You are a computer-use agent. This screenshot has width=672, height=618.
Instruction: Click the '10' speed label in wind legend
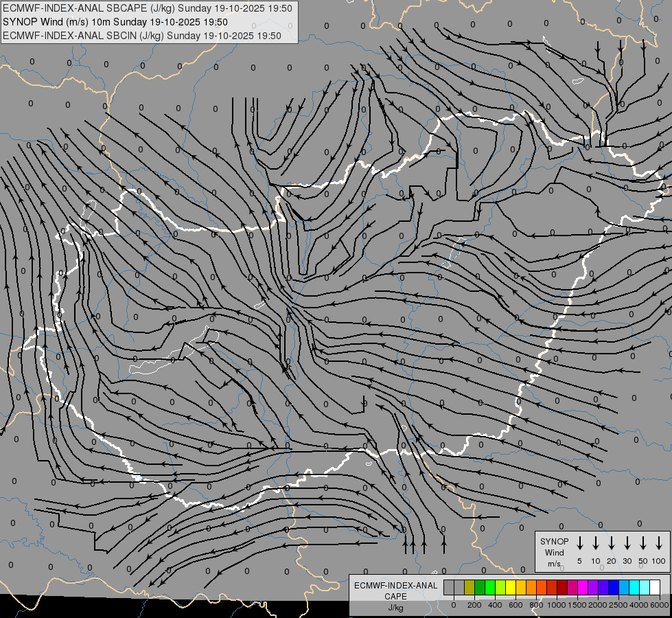[596, 561]
